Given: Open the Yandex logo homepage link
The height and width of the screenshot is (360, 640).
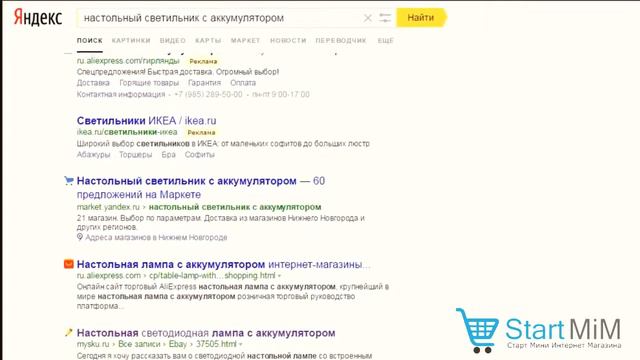Looking at the screenshot, I should 38,18.
